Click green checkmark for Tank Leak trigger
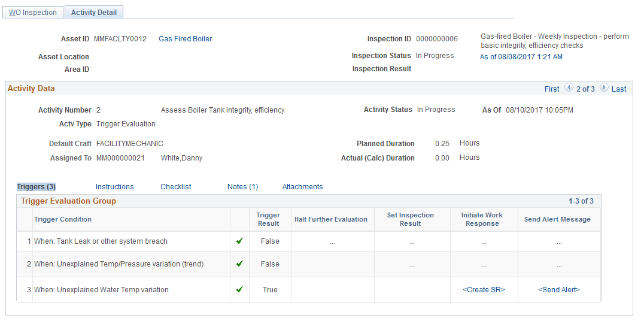The width and height of the screenshot is (644, 321). 239,241
